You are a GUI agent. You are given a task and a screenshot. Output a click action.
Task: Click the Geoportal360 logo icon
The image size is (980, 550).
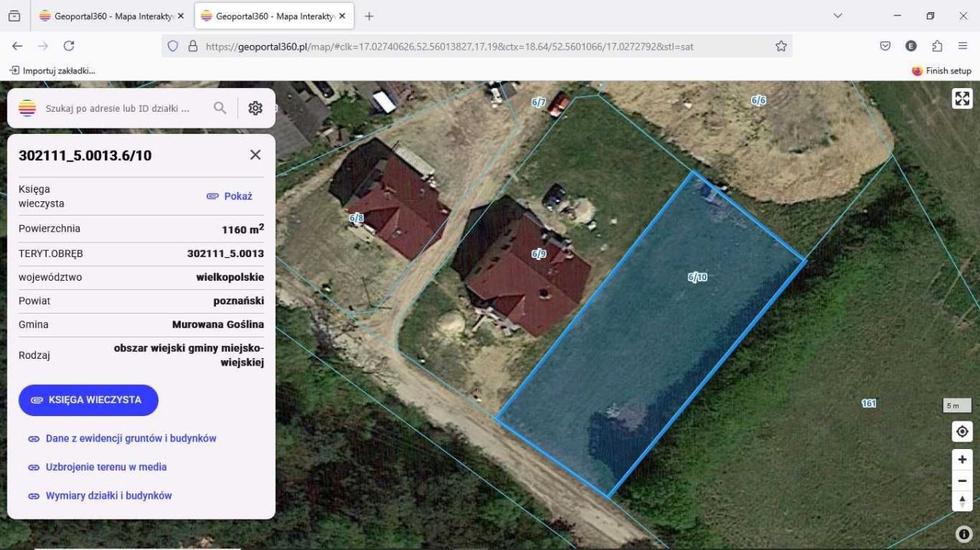tap(27, 108)
